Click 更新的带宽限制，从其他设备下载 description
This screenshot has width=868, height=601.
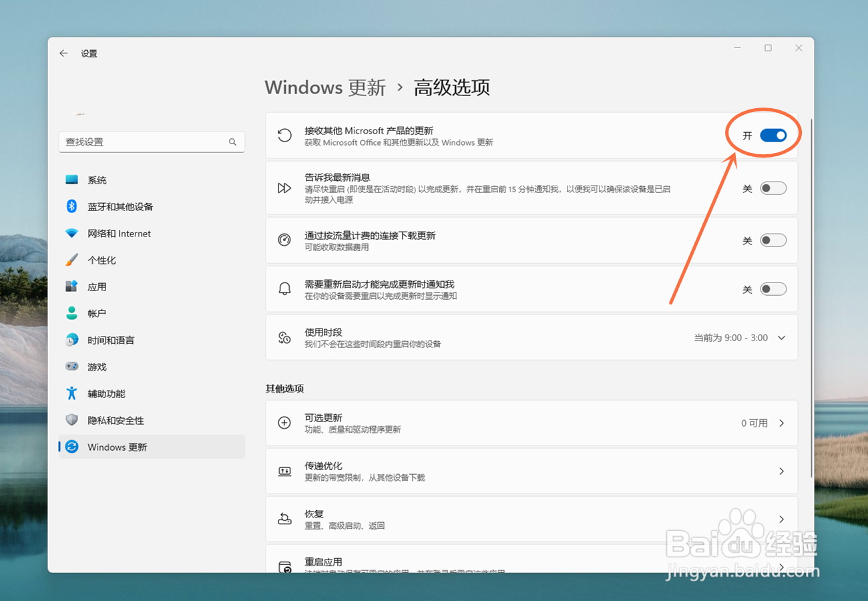click(x=365, y=477)
